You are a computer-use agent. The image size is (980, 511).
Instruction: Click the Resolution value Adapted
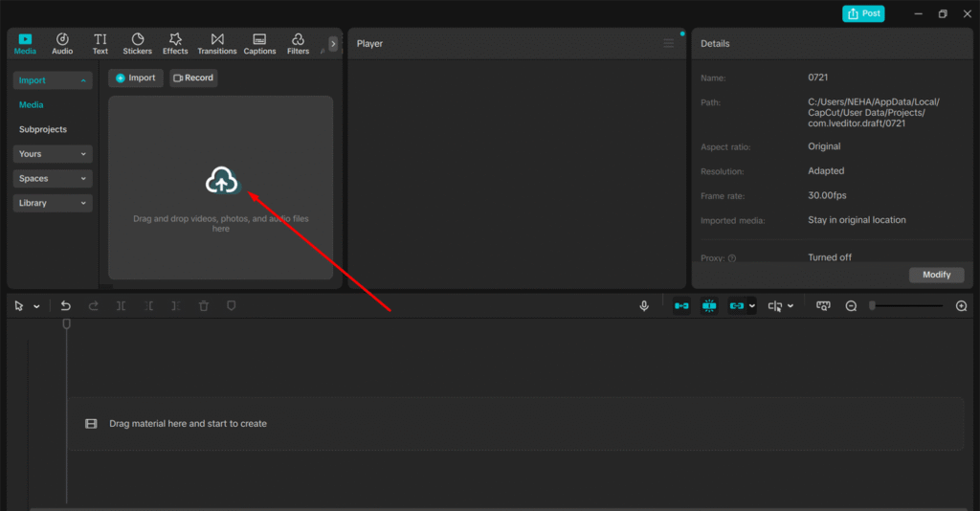826,171
